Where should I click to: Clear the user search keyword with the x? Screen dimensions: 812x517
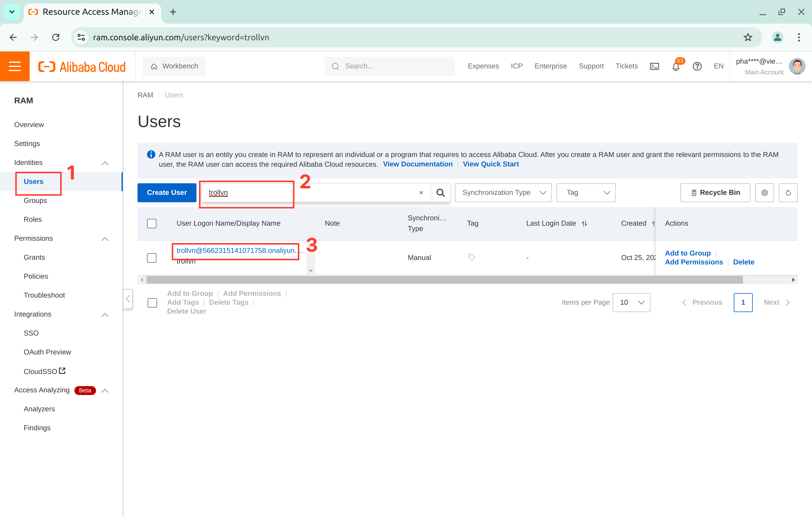(421, 193)
